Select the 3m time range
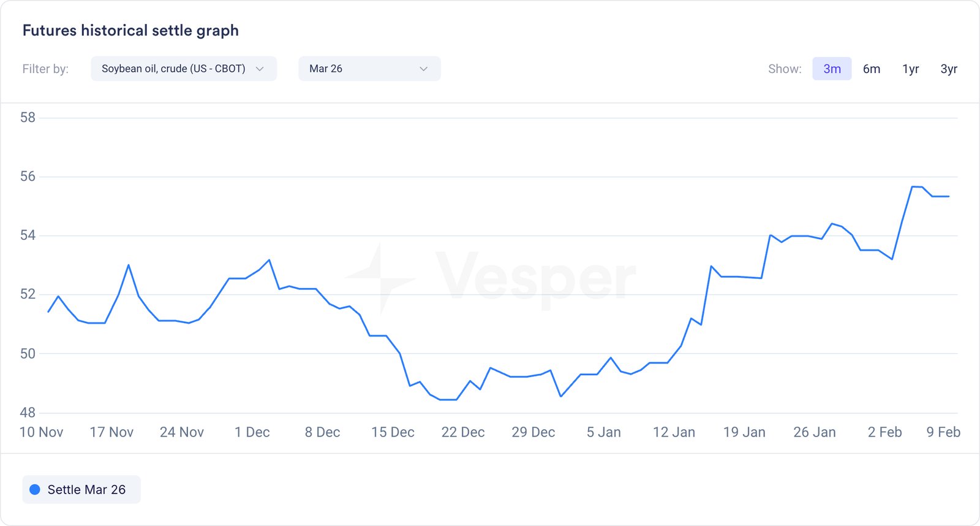Image resolution: width=980 pixels, height=526 pixels. (832, 69)
